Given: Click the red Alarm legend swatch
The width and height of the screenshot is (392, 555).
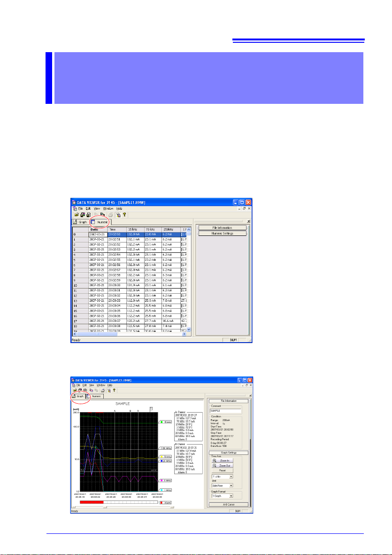Looking at the screenshot, I should 161,502.
